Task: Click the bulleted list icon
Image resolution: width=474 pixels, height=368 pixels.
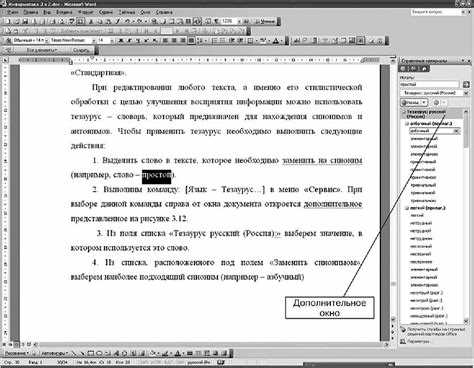Action: tap(223, 40)
